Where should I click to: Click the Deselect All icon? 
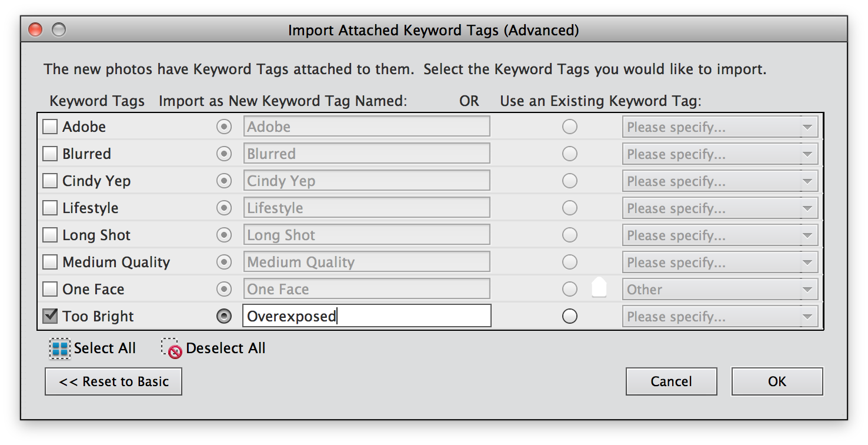click(x=171, y=348)
